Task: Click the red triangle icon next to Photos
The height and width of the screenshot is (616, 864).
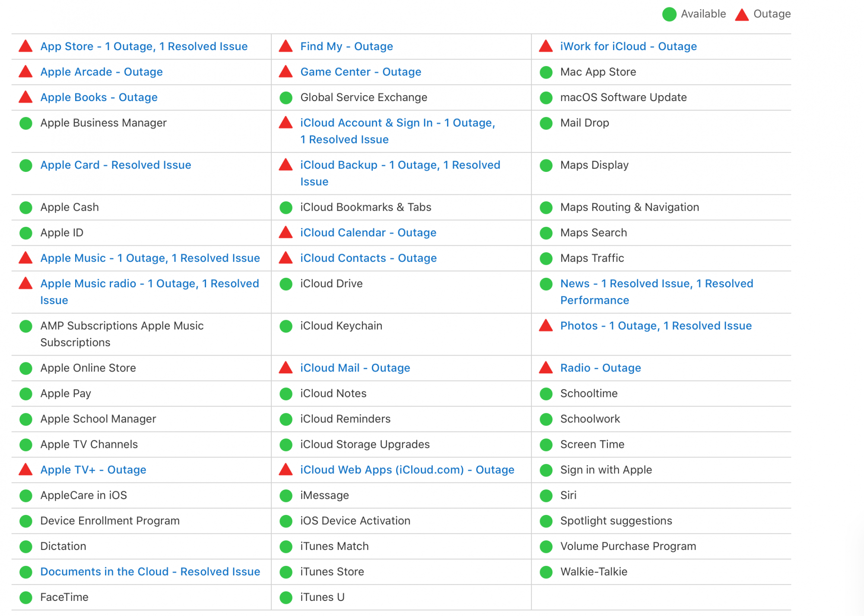Action: coord(546,326)
